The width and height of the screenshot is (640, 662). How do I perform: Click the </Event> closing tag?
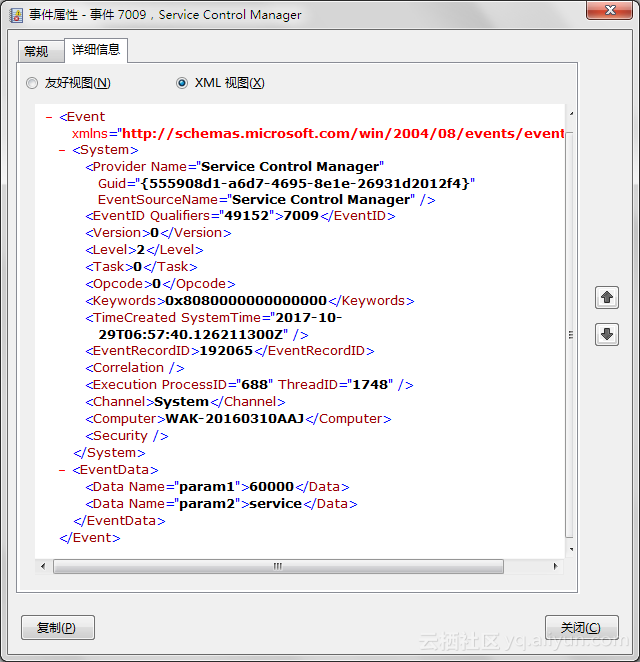90,538
